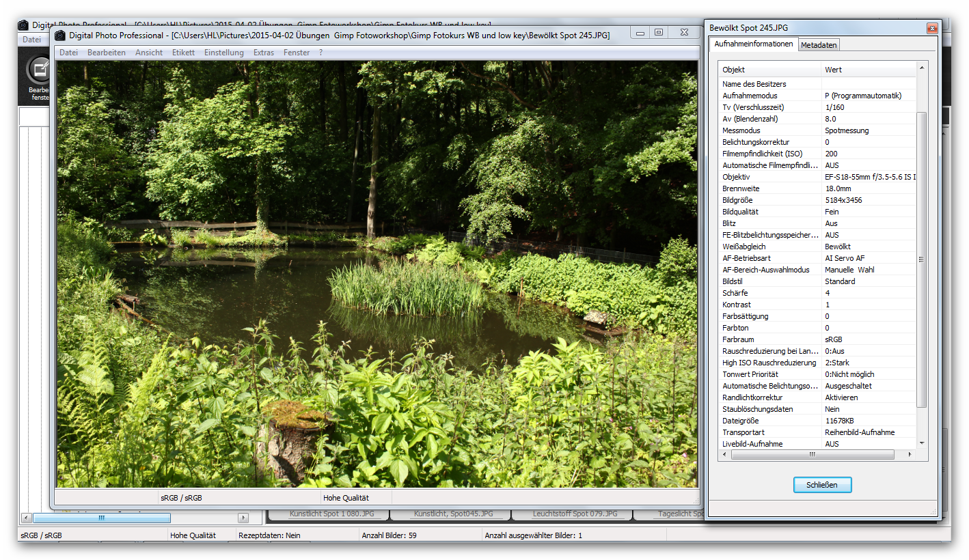The width and height of the screenshot is (969, 560).
Task: Close the image preview window
Action: point(684,32)
